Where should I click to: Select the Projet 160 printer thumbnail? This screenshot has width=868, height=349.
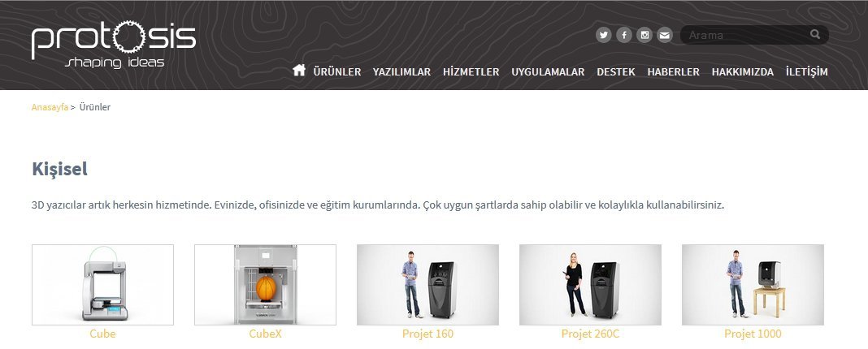click(x=428, y=285)
